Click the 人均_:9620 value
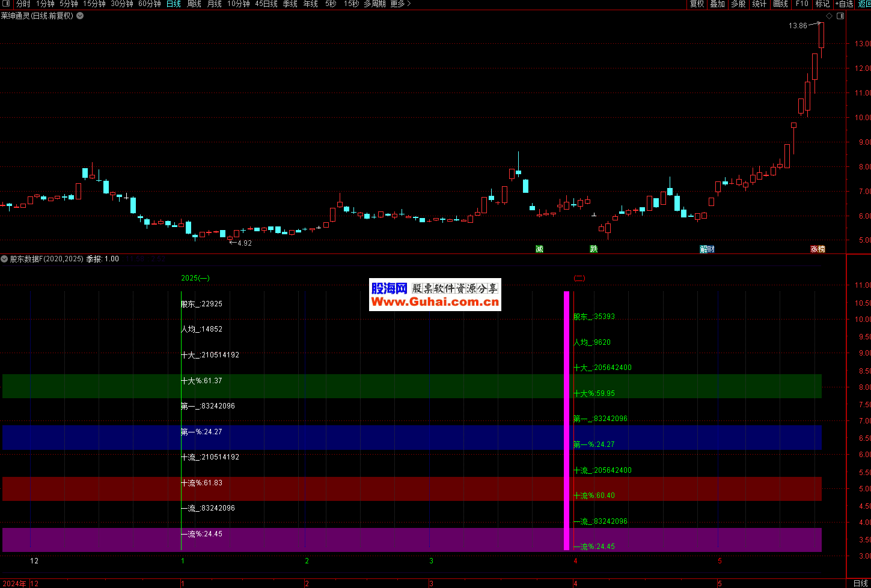Image resolution: width=871 pixels, height=588 pixels. (x=592, y=342)
